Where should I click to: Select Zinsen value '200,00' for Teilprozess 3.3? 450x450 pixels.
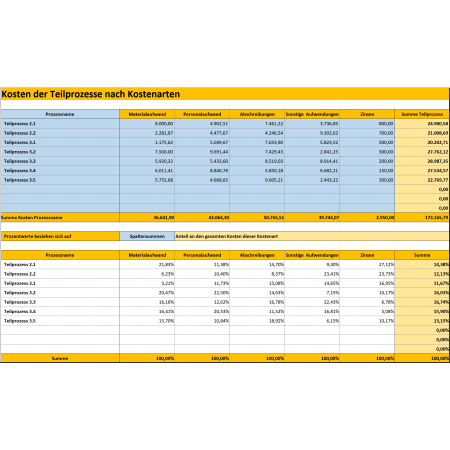367,161
